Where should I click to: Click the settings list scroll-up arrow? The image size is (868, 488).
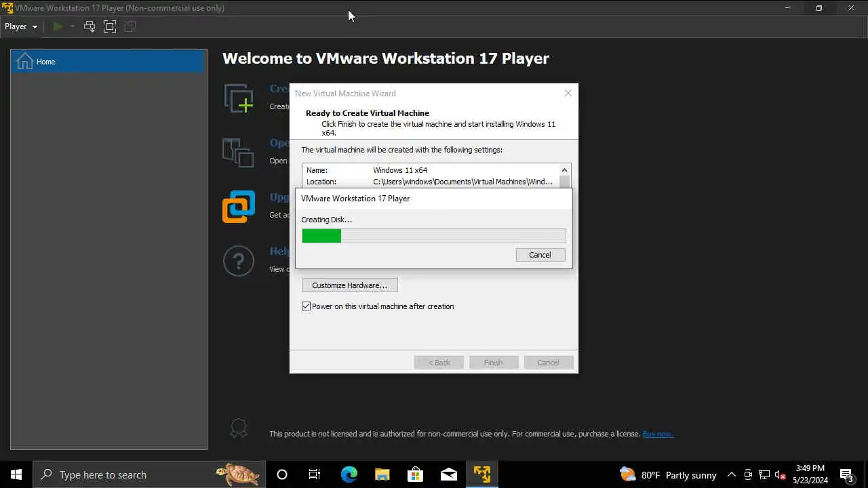coord(564,170)
